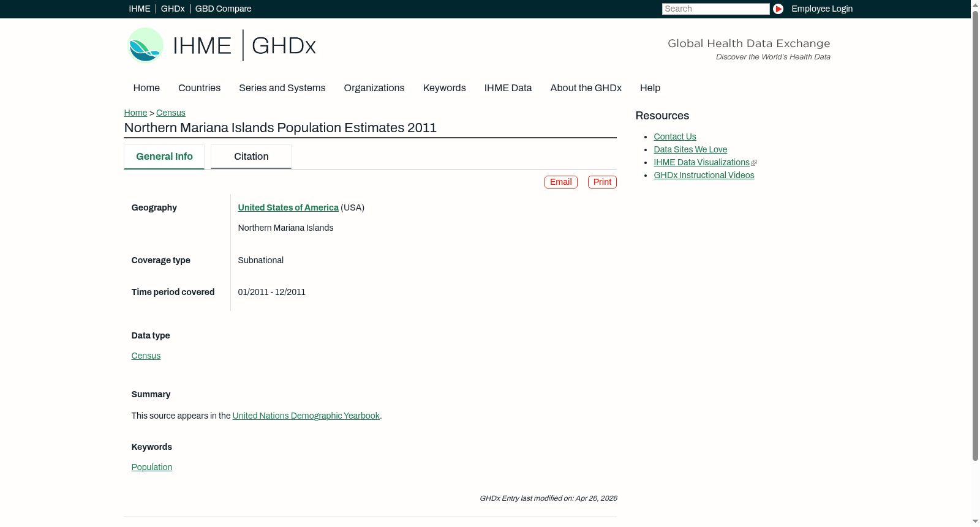
Task: Open GBD Compare in top bar
Action: pyautogui.click(x=224, y=9)
